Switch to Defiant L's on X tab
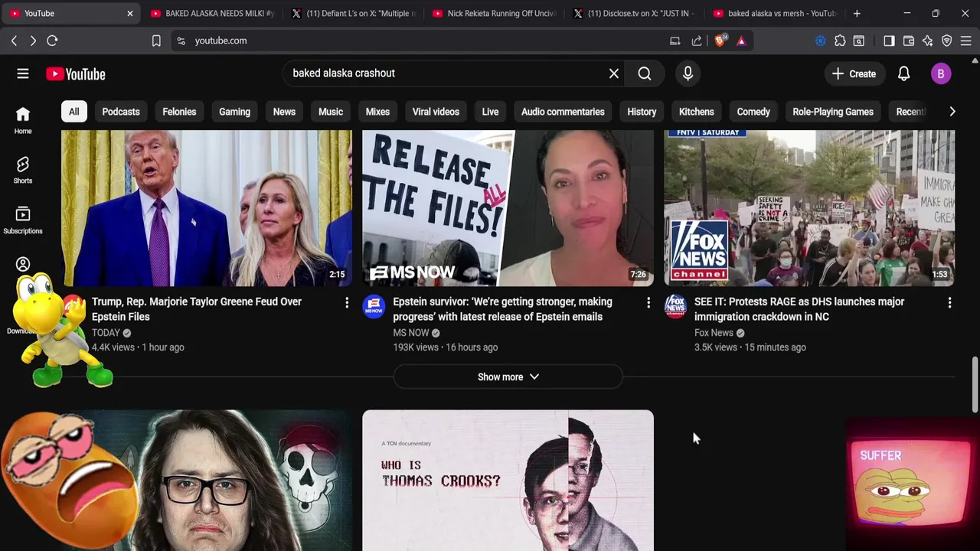This screenshot has height=551, width=980. pyautogui.click(x=354, y=13)
